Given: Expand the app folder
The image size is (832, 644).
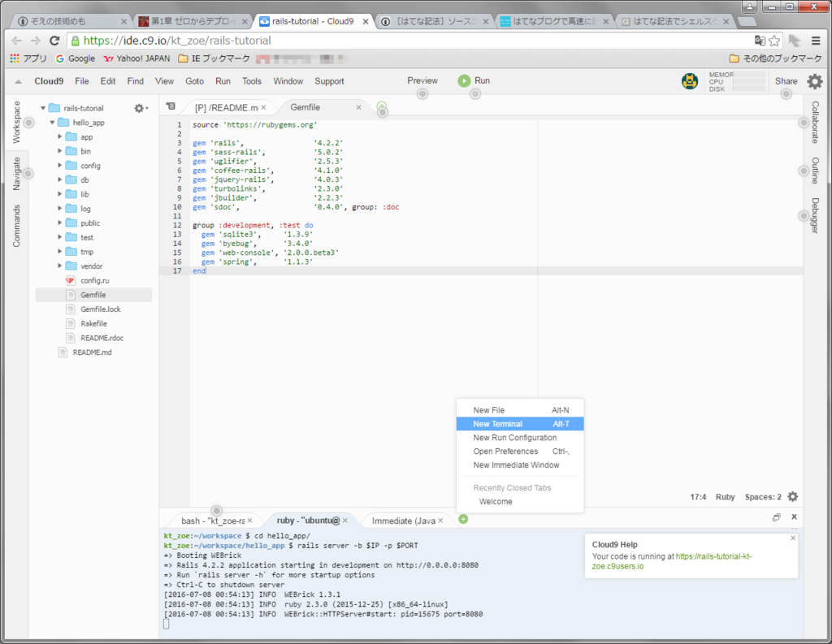Looking at the screenshot, I should (x=60, y=137).
